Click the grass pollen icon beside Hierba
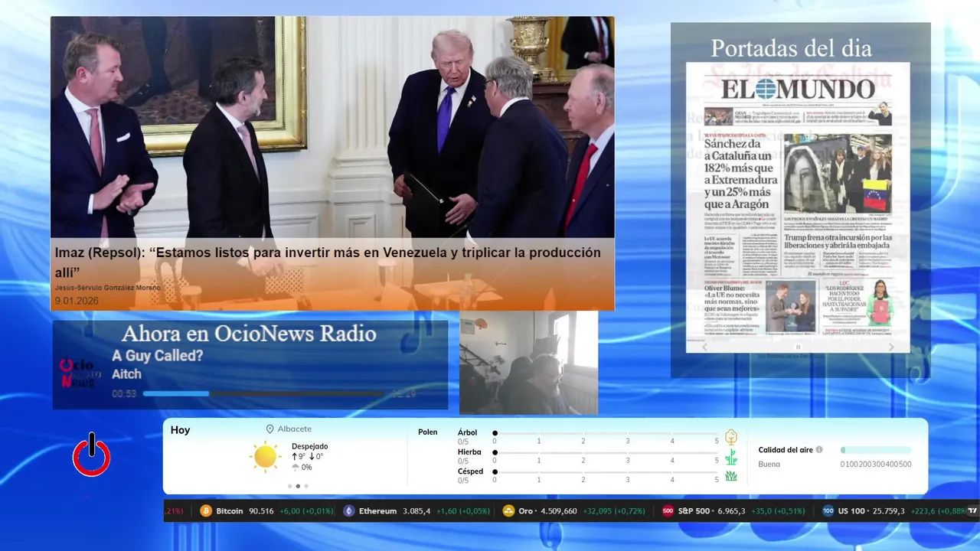Screen dimensions: 980x551 click(731, 457)
